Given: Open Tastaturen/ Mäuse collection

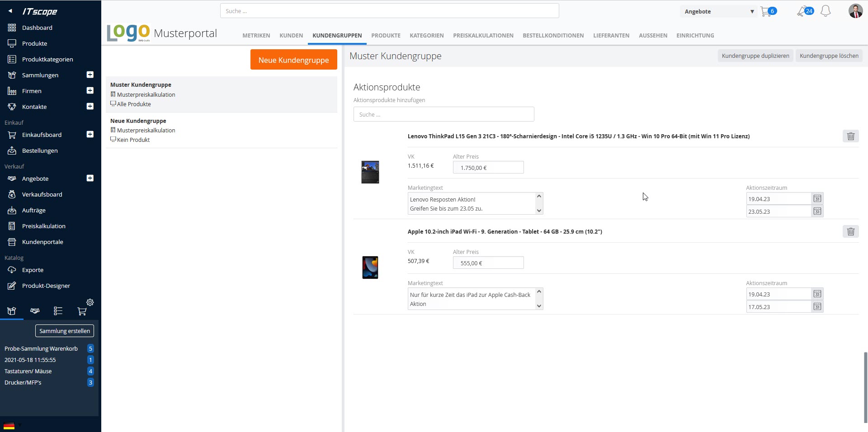Looking at the screenshot, I should (x=28, y=371).
